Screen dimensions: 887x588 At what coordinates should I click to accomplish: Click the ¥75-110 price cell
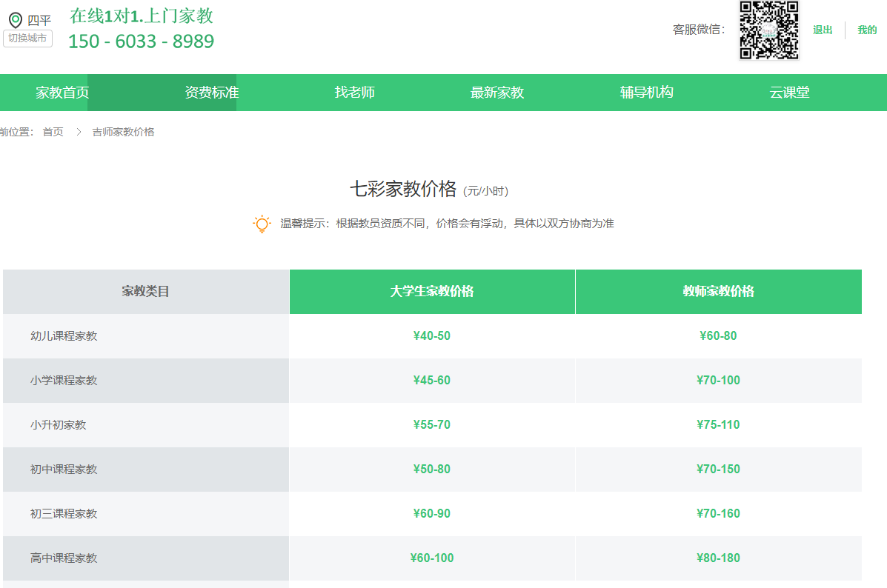pyautogui.click(x=719, y=424)
